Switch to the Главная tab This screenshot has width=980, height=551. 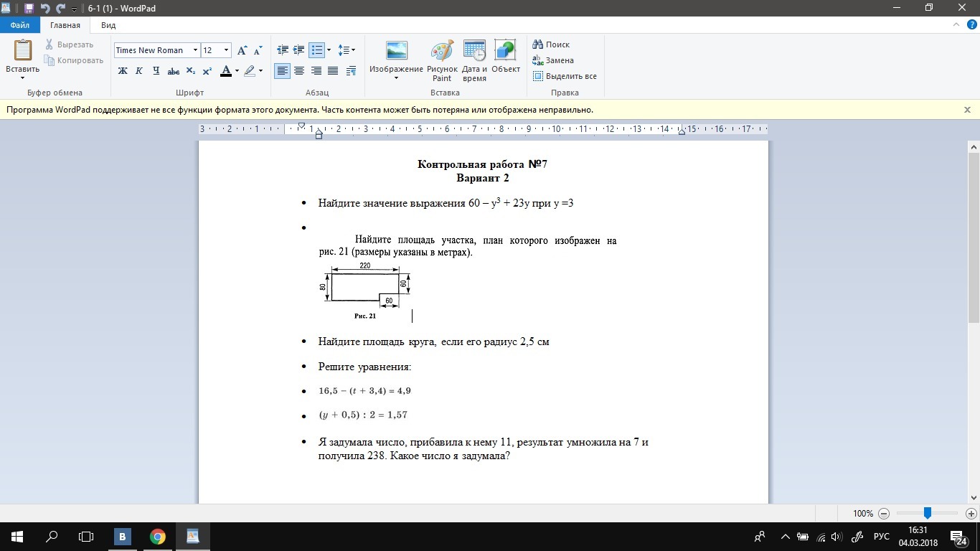point(65,25)
